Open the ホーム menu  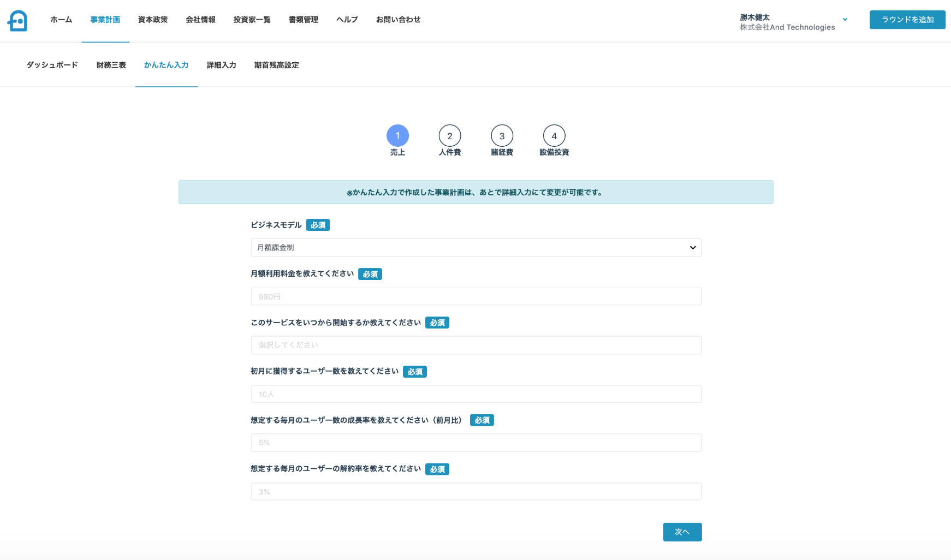click(61, 20)
